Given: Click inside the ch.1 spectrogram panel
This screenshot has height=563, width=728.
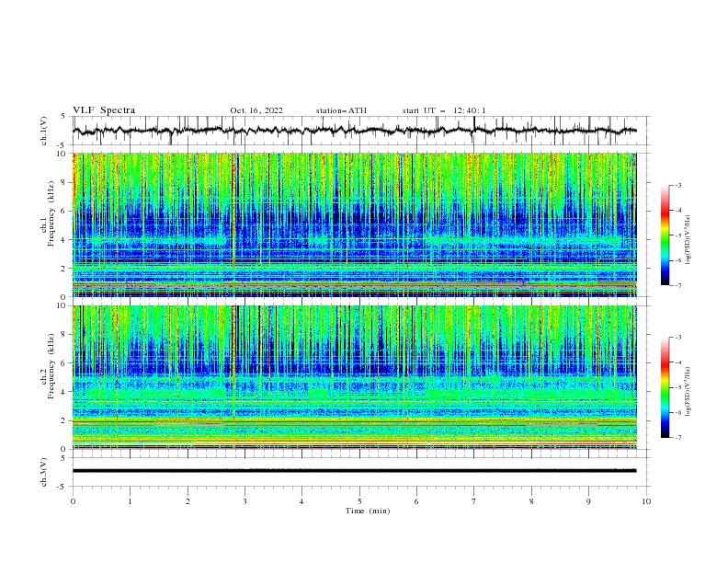Looking at the screenshot, I should click(x=355, y=224).
